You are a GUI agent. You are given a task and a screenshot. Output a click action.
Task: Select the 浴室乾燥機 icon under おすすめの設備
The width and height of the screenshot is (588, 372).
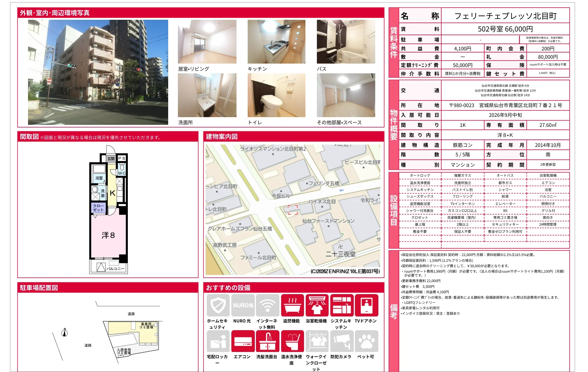317,305
